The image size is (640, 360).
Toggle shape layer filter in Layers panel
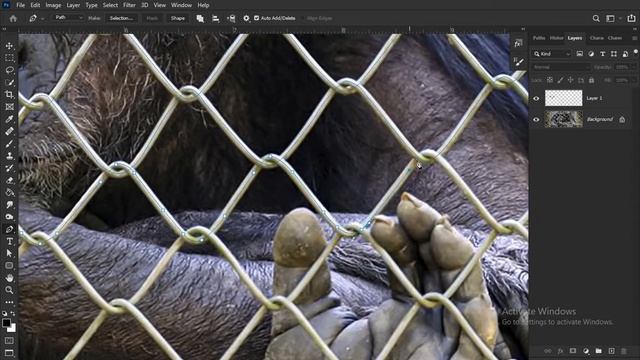click(614, 53)
